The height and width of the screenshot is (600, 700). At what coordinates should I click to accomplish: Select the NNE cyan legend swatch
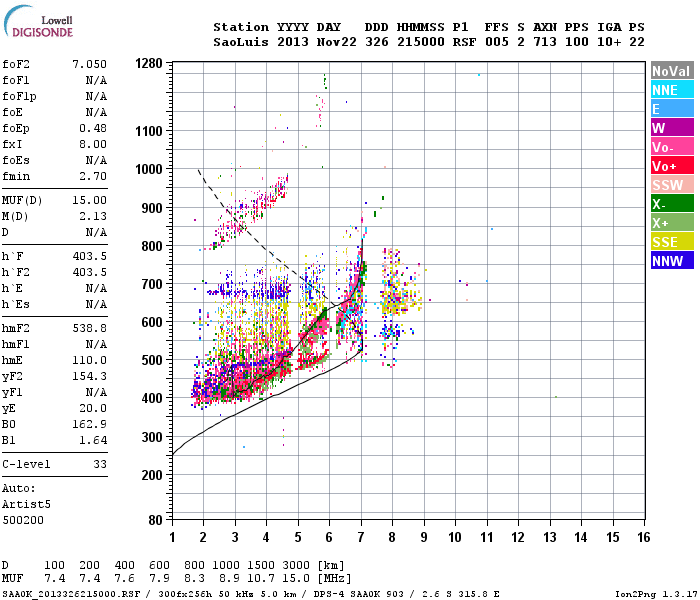point(672,90)
